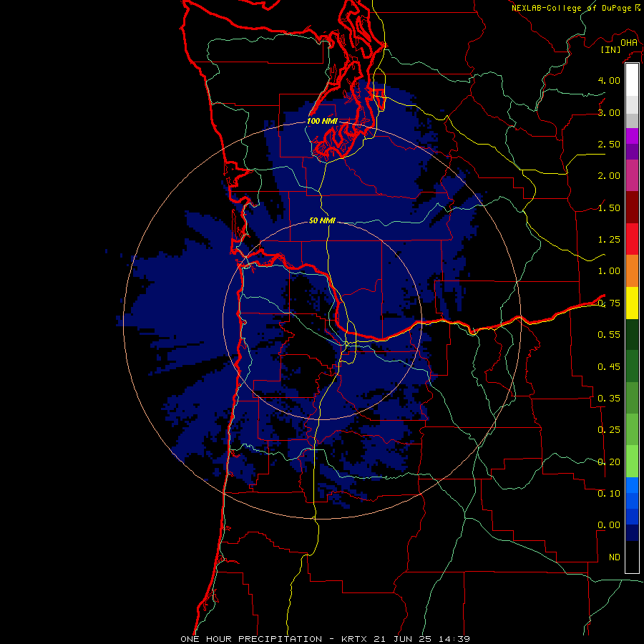Select the 0.35 legend value
The width and height of the screenshot is (644, 644).
click(609, 398)
